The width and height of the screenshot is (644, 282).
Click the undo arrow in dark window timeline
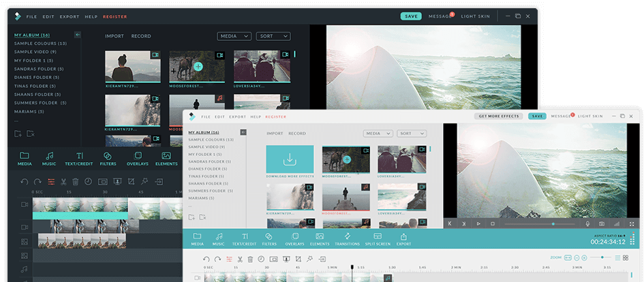click(25, 182)
